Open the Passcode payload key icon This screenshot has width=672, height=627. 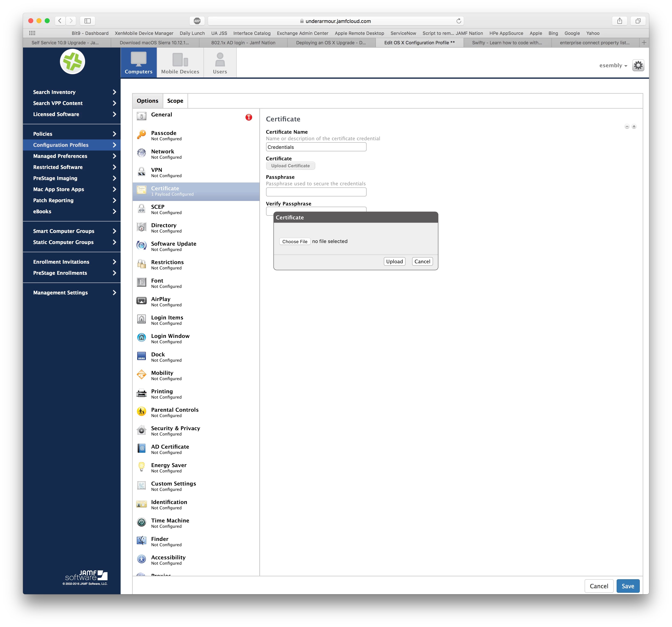click(141, 135)
